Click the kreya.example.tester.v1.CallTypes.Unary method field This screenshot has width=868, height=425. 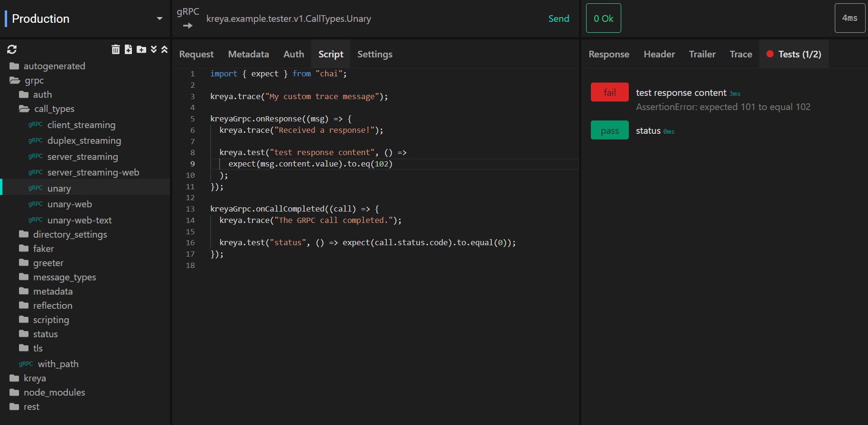point(289,19)
